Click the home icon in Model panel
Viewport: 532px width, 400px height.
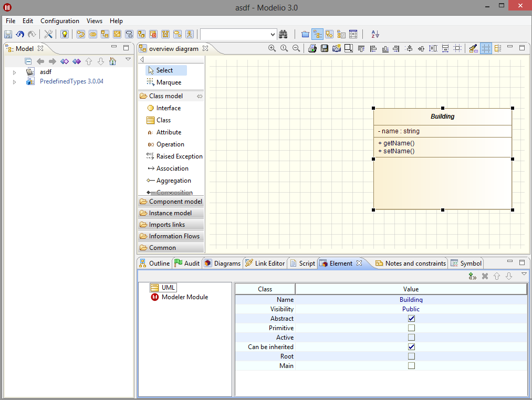112,61
